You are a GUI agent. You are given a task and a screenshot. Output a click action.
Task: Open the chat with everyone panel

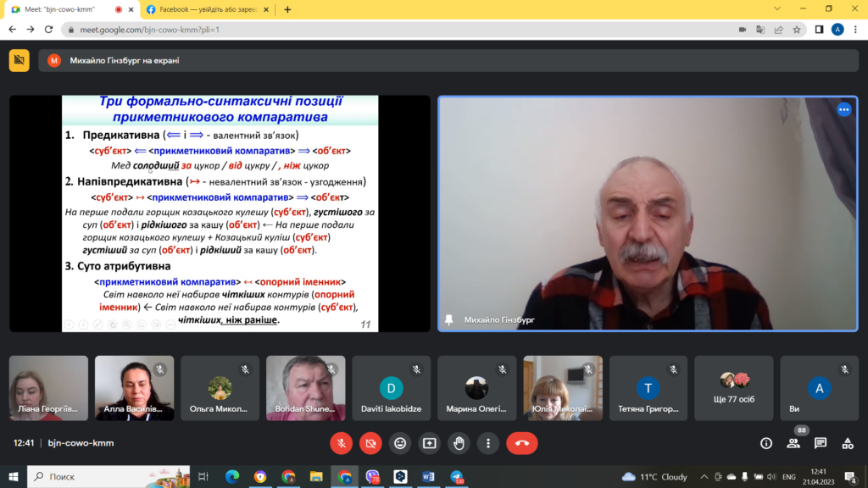[x=821, y=443]
